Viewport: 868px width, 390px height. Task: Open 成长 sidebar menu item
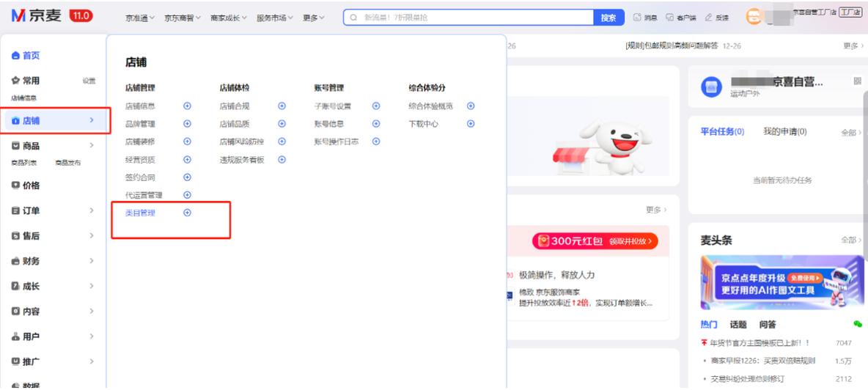coord(26,287)
